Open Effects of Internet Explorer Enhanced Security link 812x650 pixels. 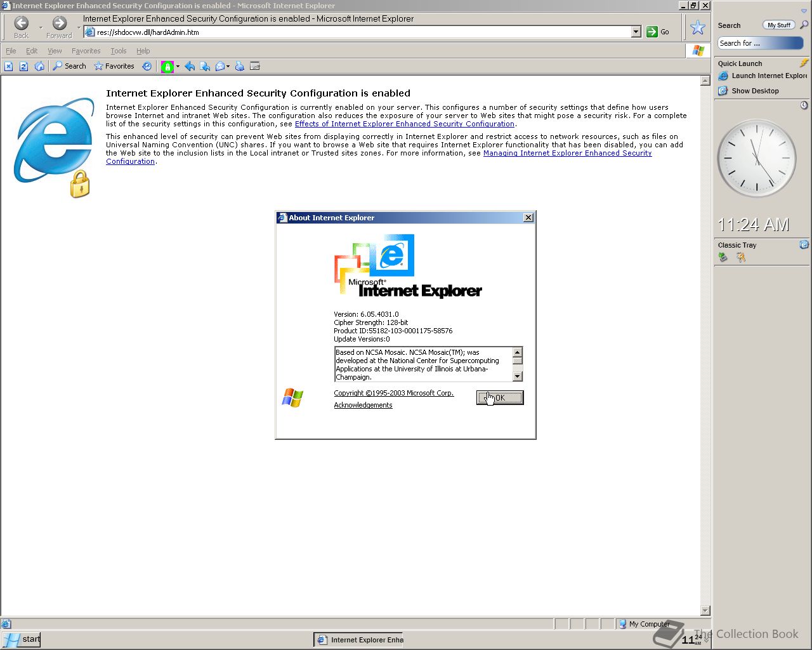click(405, 124)
